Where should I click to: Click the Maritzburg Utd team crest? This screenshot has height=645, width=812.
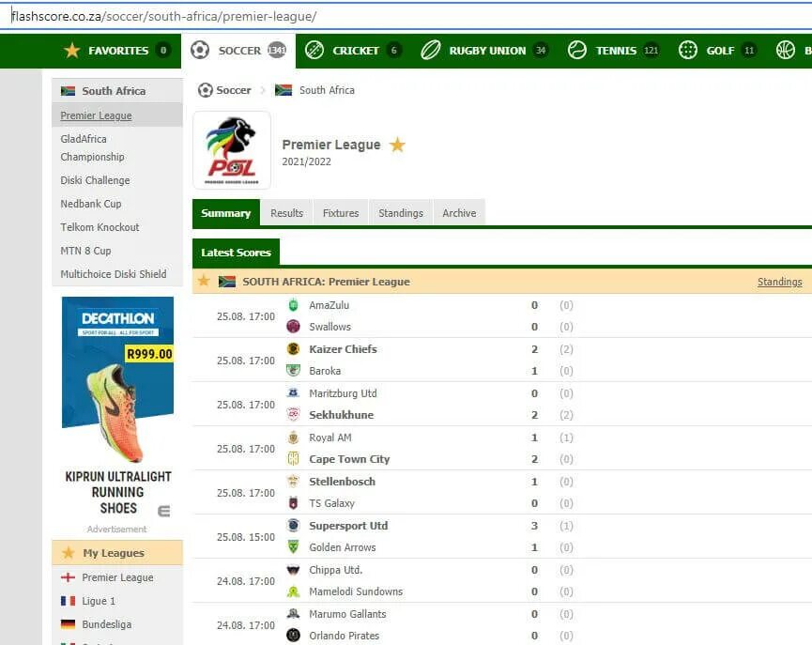coord(293,392)
